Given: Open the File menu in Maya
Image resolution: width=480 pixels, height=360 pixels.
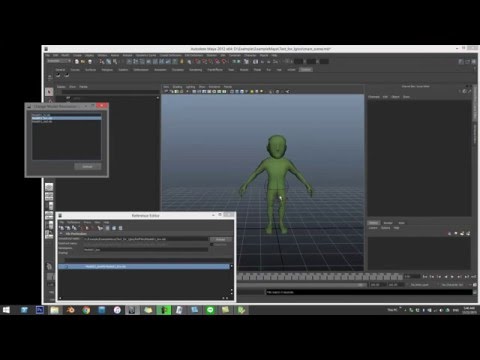Looking at the screenshot, I should (48, 55).
